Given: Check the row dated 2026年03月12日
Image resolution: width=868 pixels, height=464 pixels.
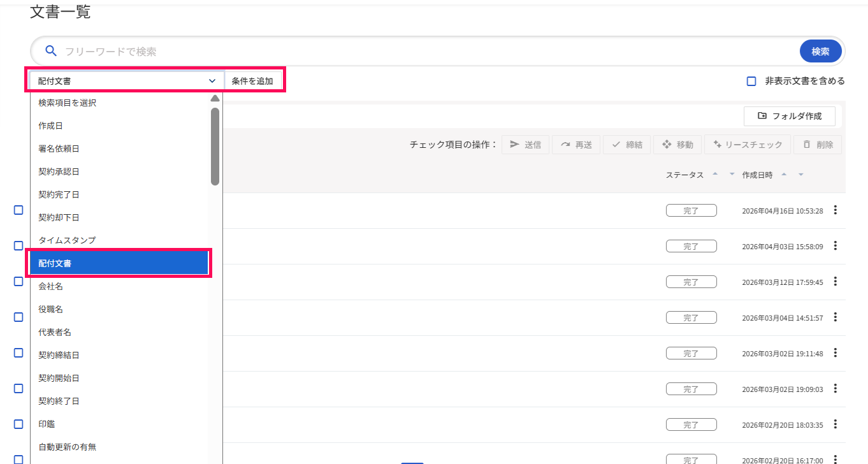Looking at the screenshot, I should point(18,281).
